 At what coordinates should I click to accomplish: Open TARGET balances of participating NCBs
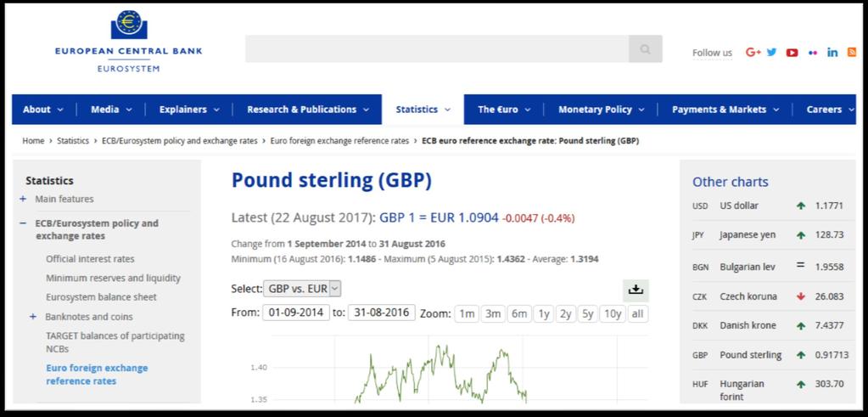(115, 342)
